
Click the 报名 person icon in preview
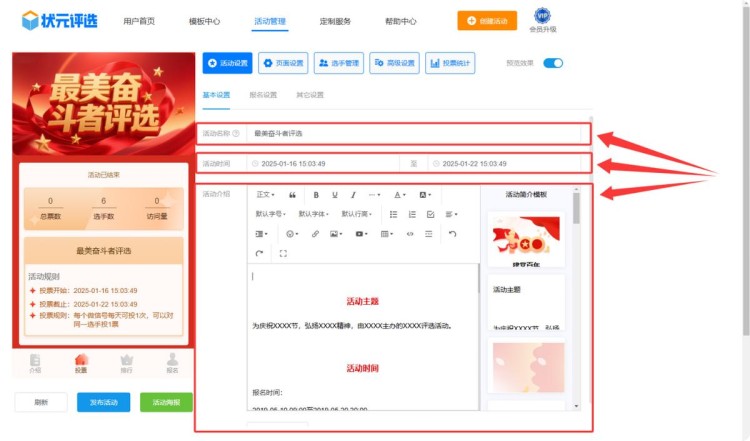(172, 362)
